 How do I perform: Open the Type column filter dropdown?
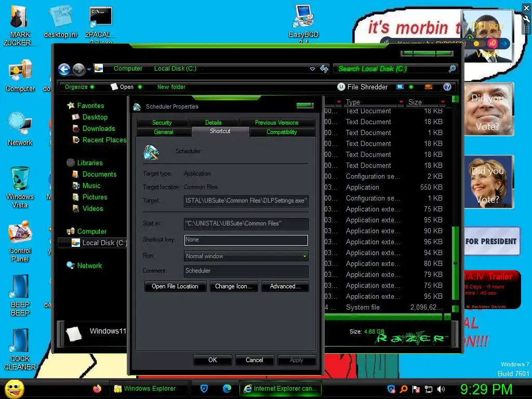(401, 102)
